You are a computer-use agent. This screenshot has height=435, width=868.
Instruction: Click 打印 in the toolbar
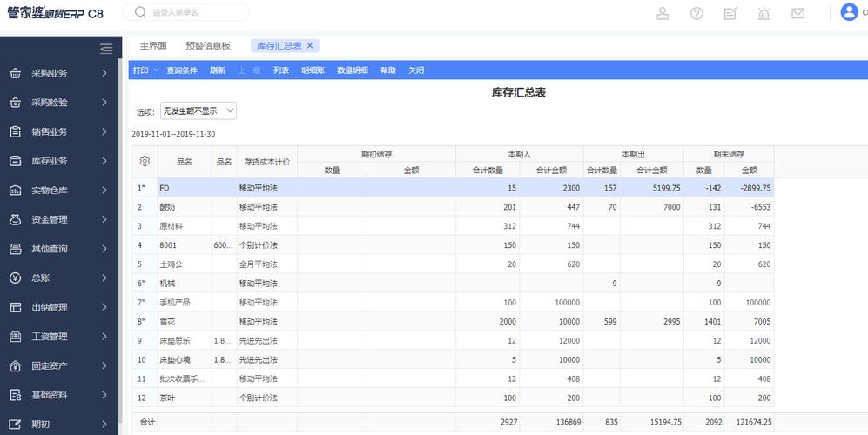(x=141, y=70)
